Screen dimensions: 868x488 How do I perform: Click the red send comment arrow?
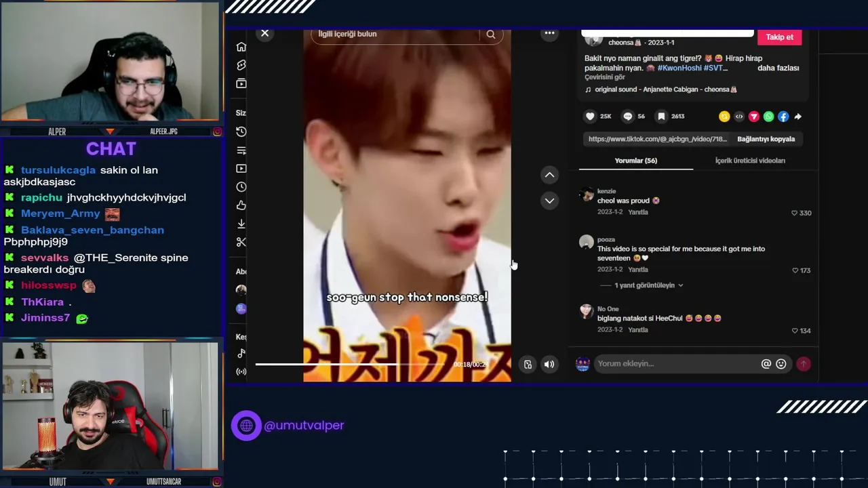[x=804, y=364]
